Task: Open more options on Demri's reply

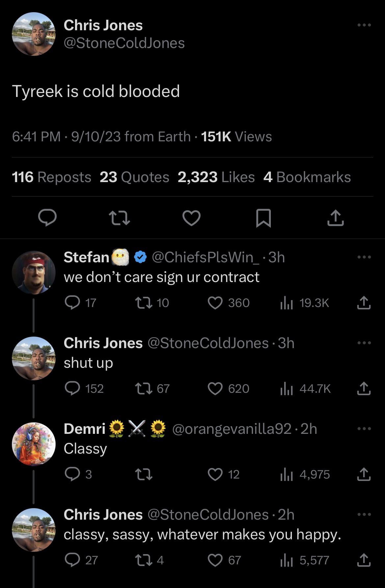Action: [x=364, y=429]
